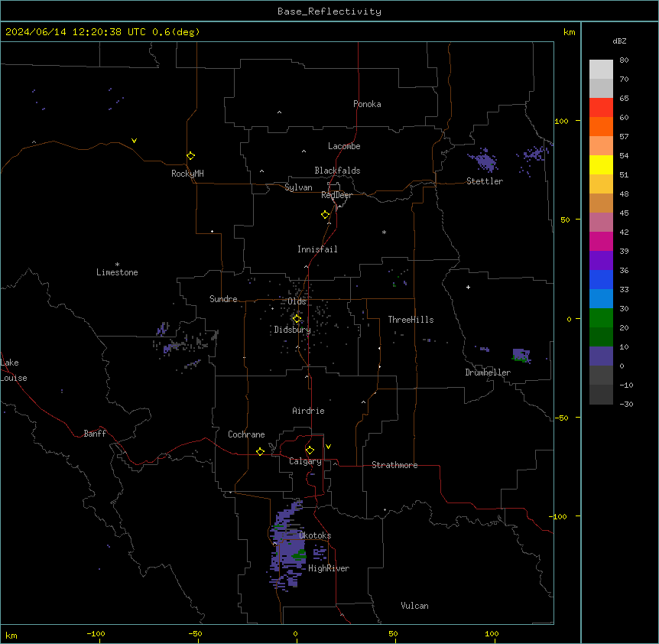Pick the blue 36 dBZ legend swatch

click(x=601, y=279)
